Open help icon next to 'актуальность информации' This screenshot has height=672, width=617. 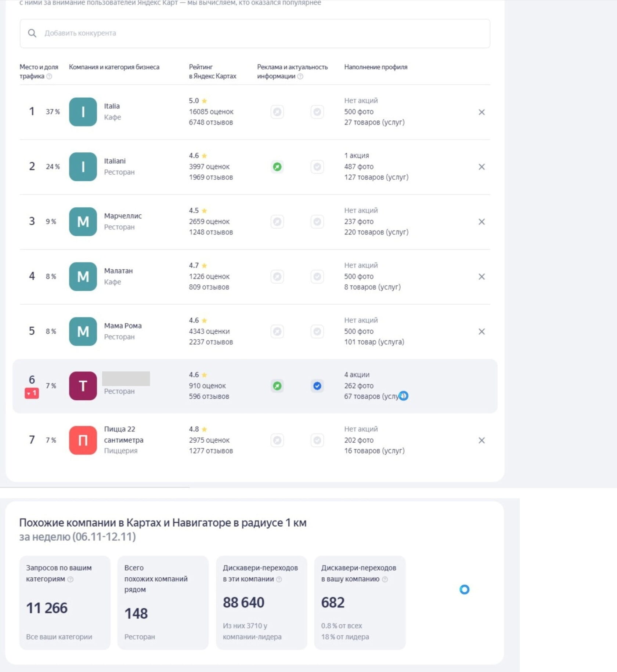click(300, 76)
